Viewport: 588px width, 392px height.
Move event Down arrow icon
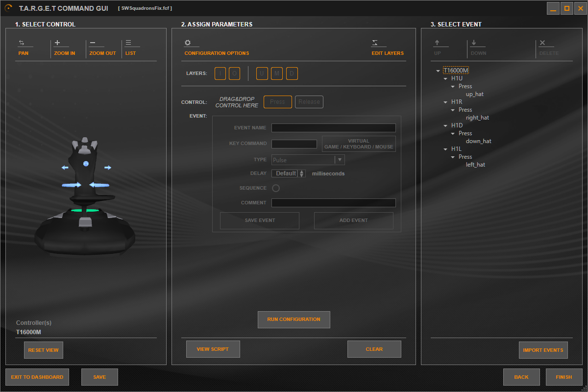(474, 43)
